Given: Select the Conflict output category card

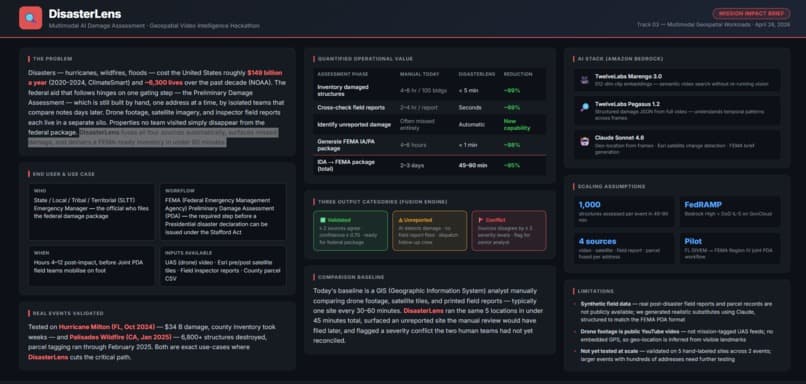Looking at the screenshot, I should click(509, 231).
